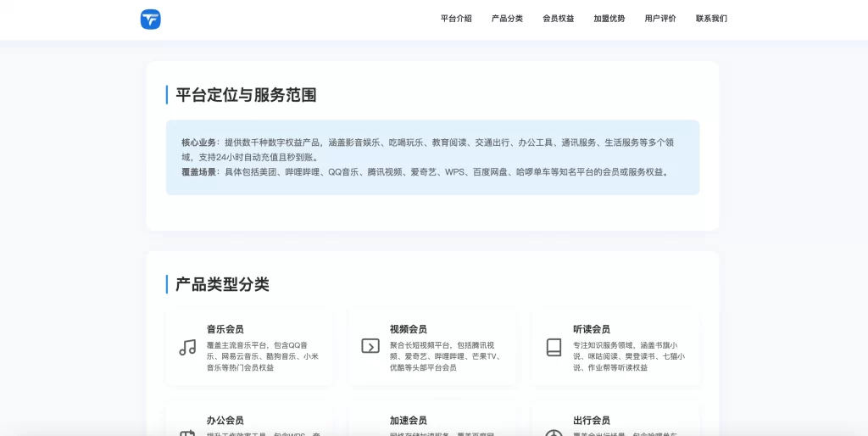Click description text beginning 专注知识服务领域
The image size is (868, 436).
click(x=629, y=356)
